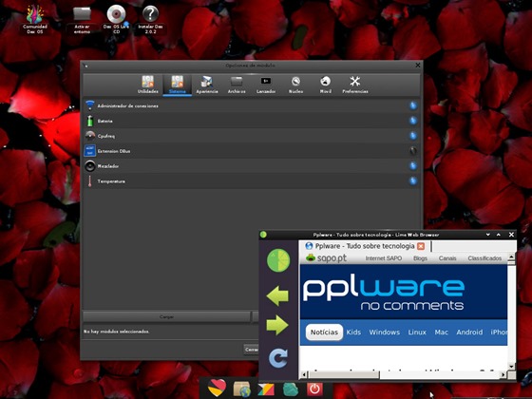
Task: Select the Sistema tab
Action: [x=177, y=85]
